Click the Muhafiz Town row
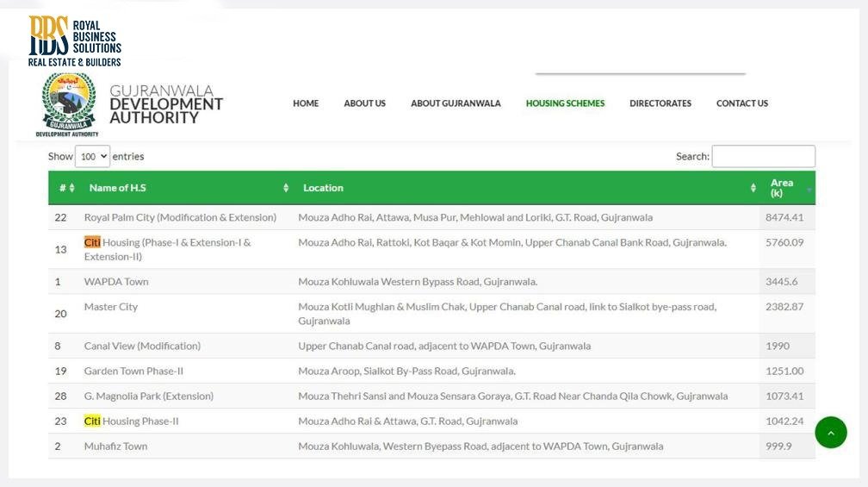The height and width of the screenshot is (487, 868). (x=115, y=446)
